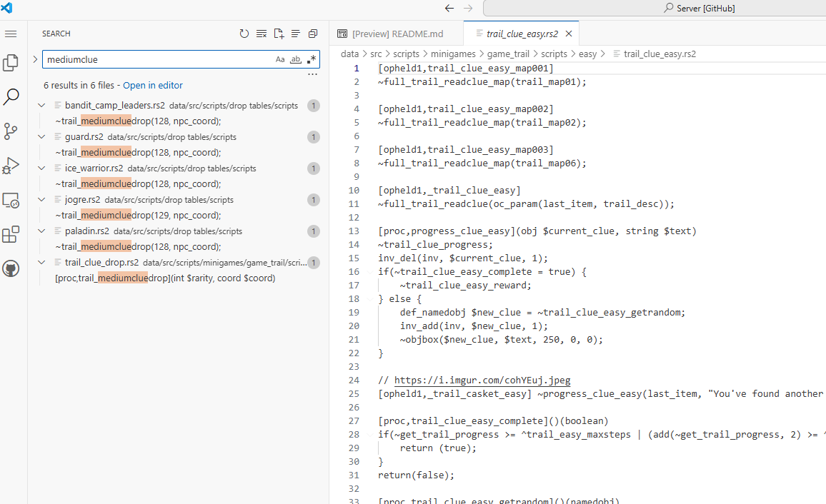826x504 pixels.
Task: Collapse paladin.rs2 results
Action: (41, 231)
